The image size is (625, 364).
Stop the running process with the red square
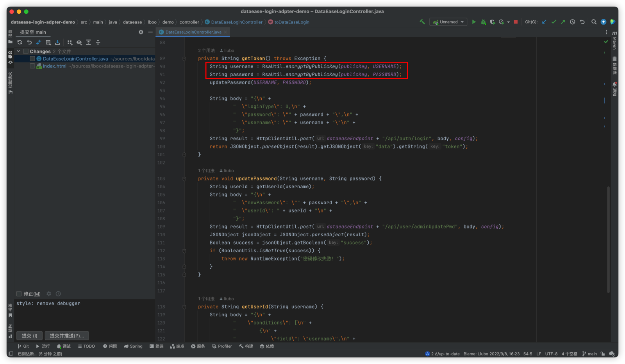coord(516,22)
